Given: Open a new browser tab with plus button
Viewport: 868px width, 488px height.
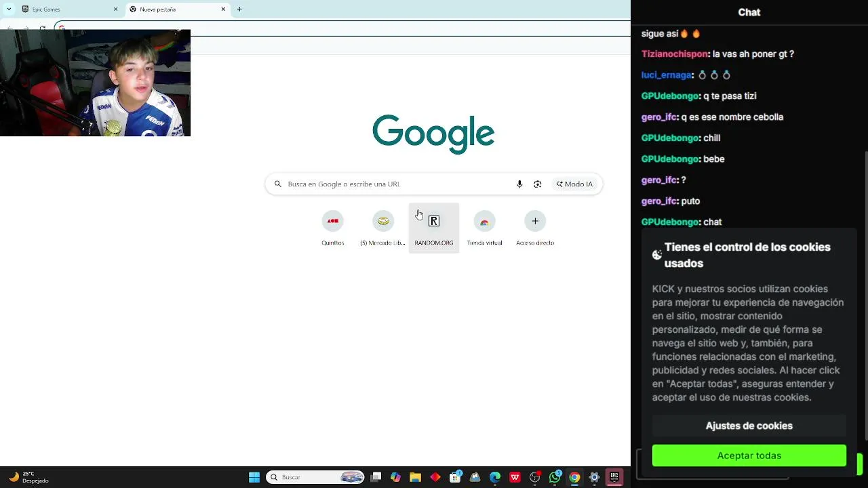Looking at the screenshot, I should pos(239,9).
